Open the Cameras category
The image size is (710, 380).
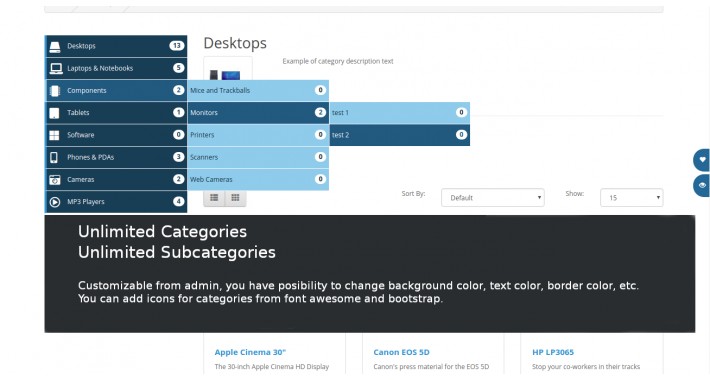click(116, 179)
